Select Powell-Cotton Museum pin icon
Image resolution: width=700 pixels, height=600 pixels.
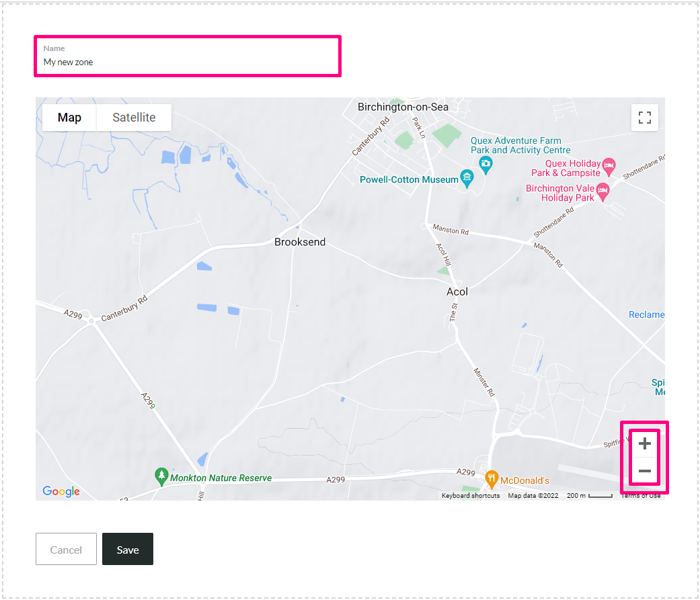467,179
